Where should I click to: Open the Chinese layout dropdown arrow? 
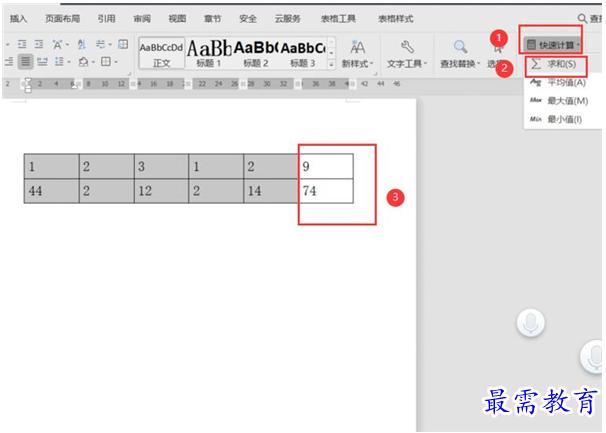(67, 45)
